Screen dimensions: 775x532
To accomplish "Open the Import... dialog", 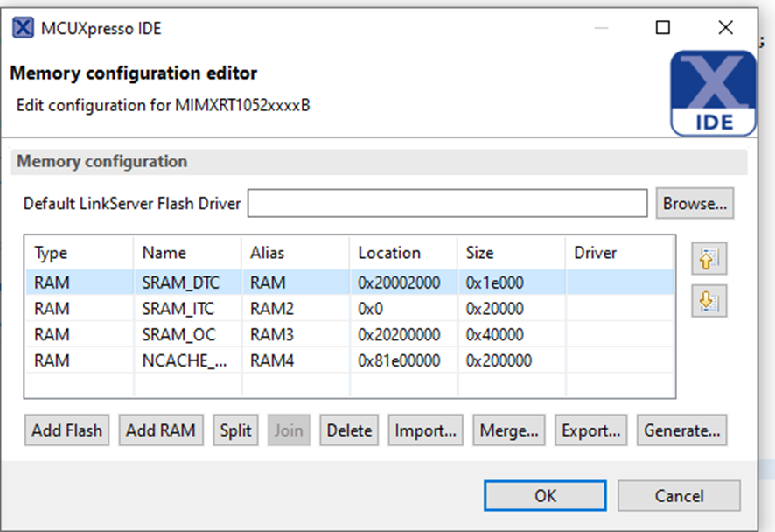I will 425,430.
